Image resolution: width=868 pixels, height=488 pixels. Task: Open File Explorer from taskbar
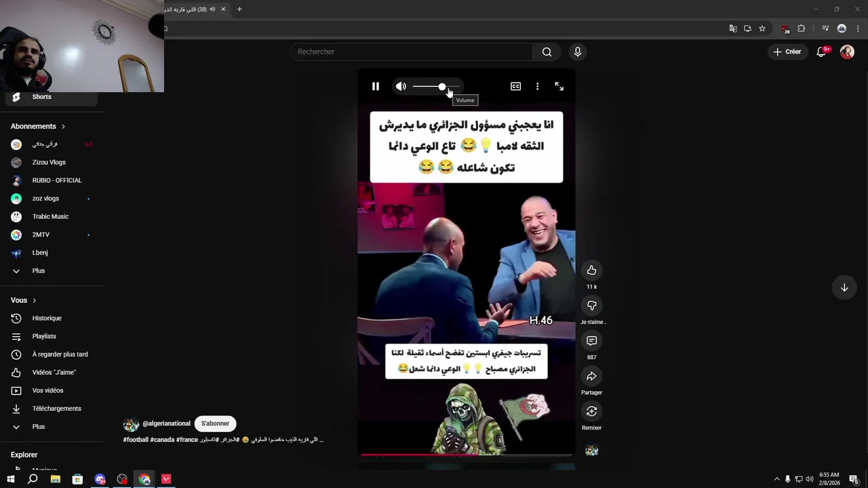click(x=56, y=479)
